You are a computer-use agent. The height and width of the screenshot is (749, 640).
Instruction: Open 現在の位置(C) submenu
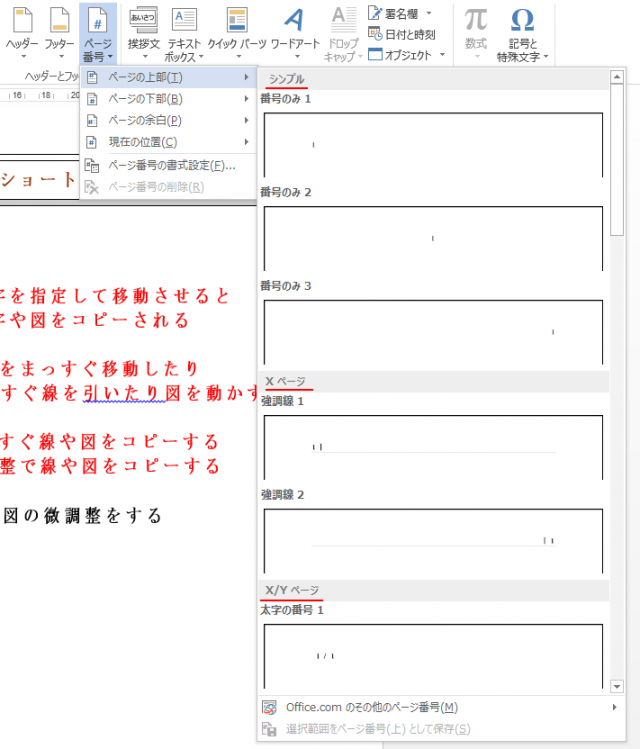tap(169, 142)
